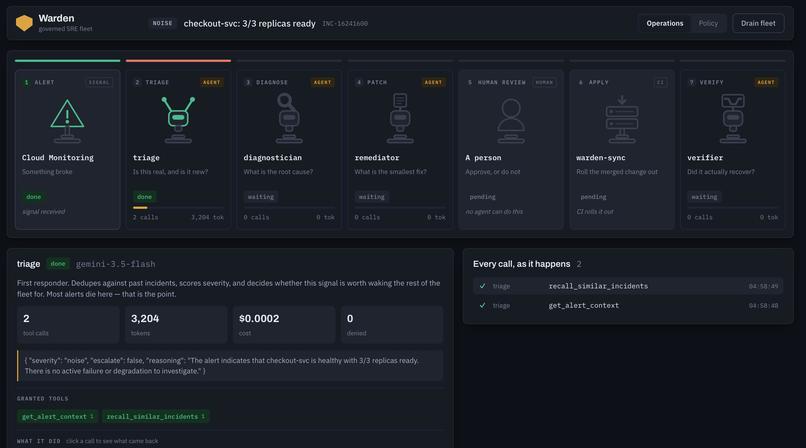Select the Diagnose stage card title

[x=272, y=82]
